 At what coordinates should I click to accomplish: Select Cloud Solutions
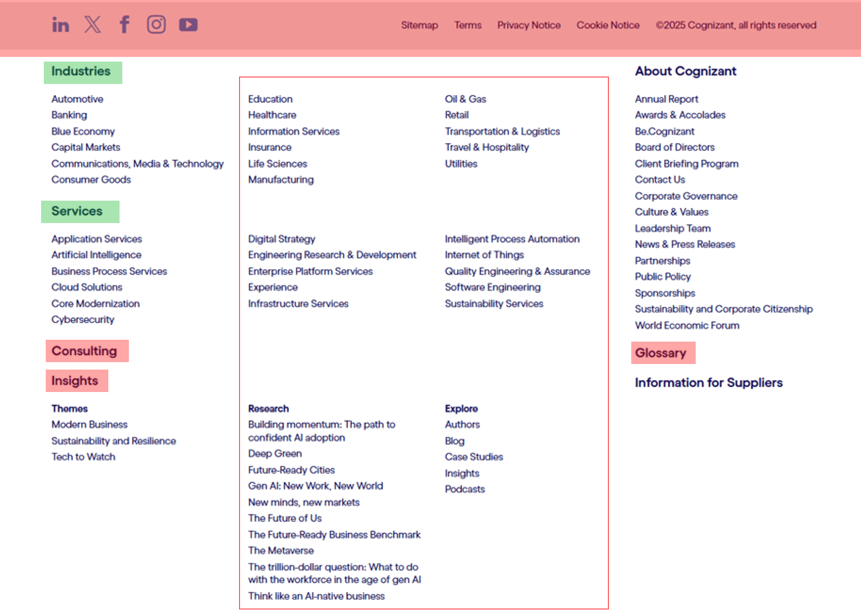pyautogui.click(x=87, y=287)
